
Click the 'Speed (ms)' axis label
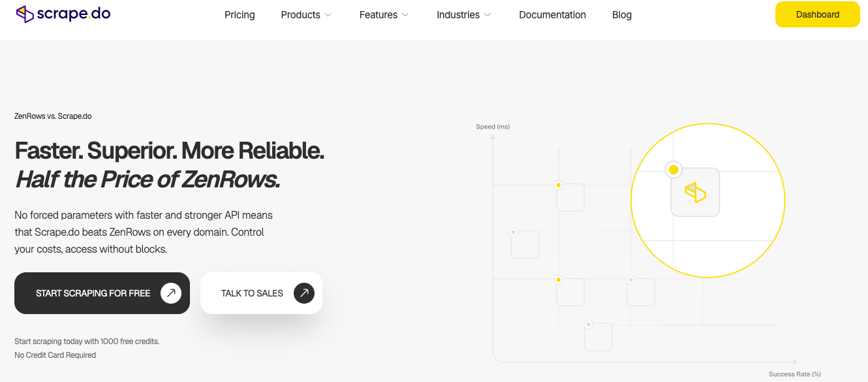coord(493,127)
